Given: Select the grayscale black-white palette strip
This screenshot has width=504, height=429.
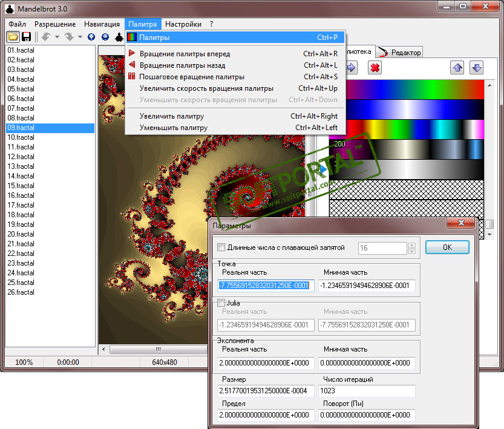Looking at the screenshot, I should point(407,169).
